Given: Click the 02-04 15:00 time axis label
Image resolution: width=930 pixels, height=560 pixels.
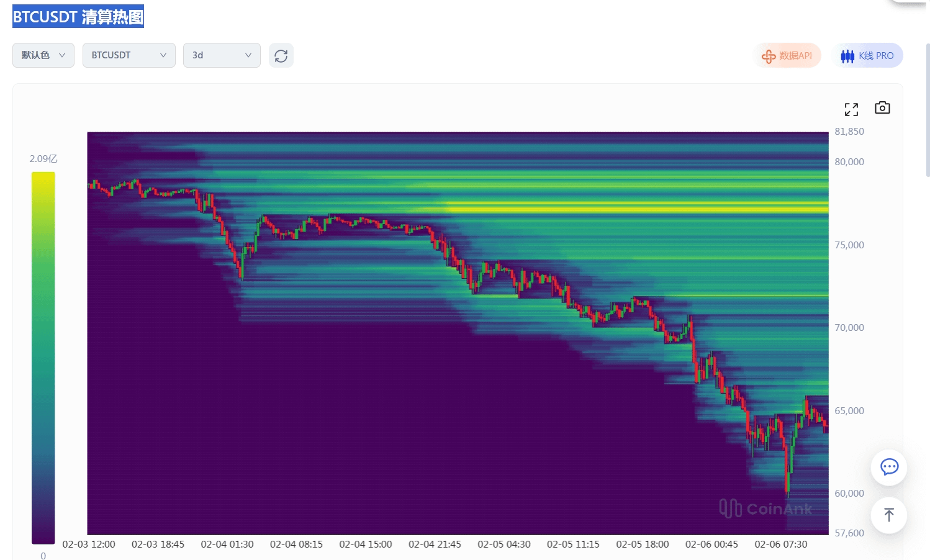Looking at the screenshot, I should 365,544.
